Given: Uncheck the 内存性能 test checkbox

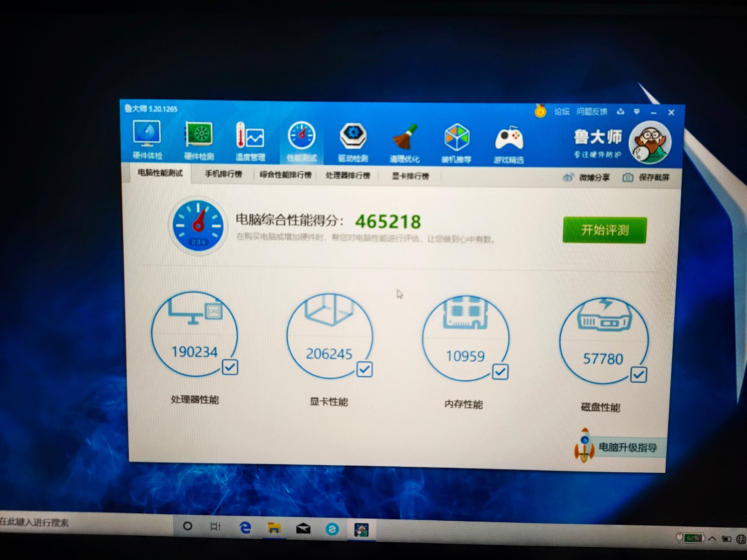Looking at the screenshot, I should 500,372.
